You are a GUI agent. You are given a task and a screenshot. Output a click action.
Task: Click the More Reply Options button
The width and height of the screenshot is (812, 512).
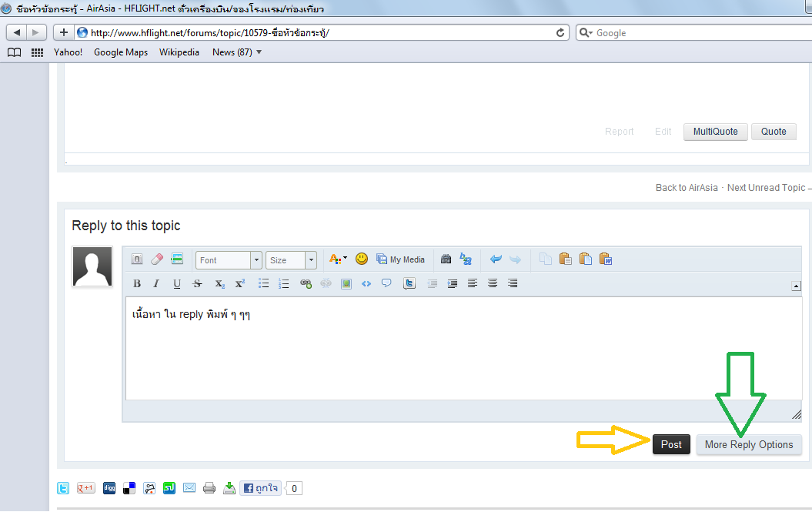coord(749,445)
